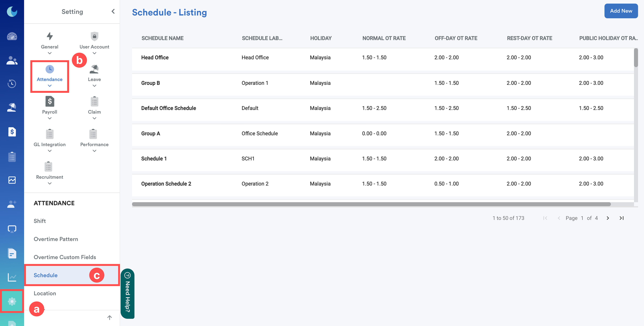Screen dimensions: 644x326
Task: Click the horizontal scrollbar under the table
Action: [x=371, y=204]
